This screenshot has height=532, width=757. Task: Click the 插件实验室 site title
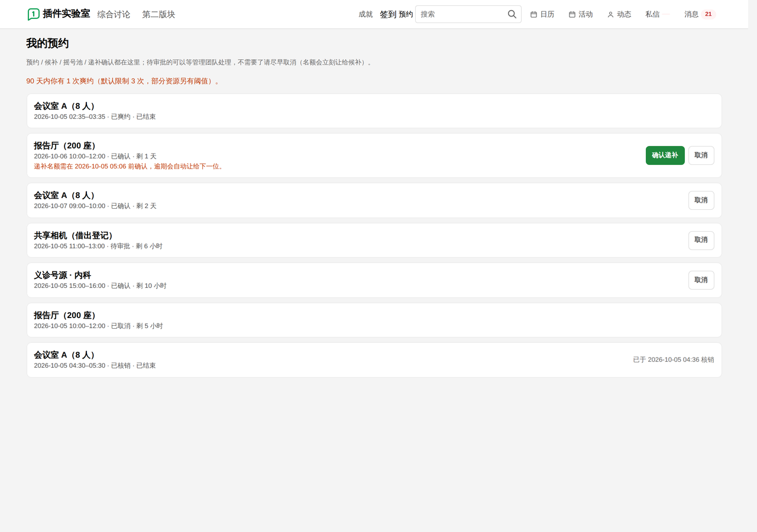click(66, 14)
